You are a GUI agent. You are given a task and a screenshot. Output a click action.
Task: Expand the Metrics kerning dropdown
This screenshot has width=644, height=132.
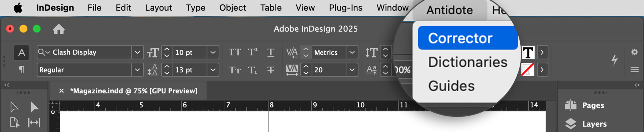pyautogui.click(x=352, y=52)
